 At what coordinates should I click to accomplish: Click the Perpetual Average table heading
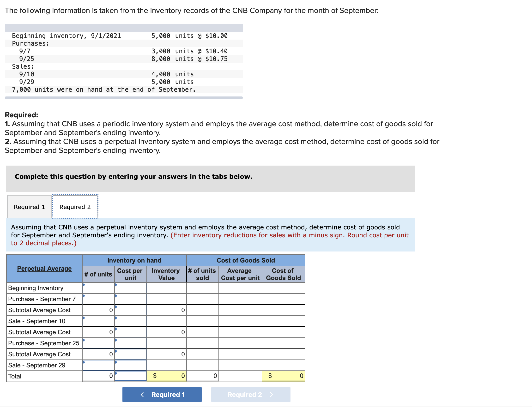coord(44,269)
